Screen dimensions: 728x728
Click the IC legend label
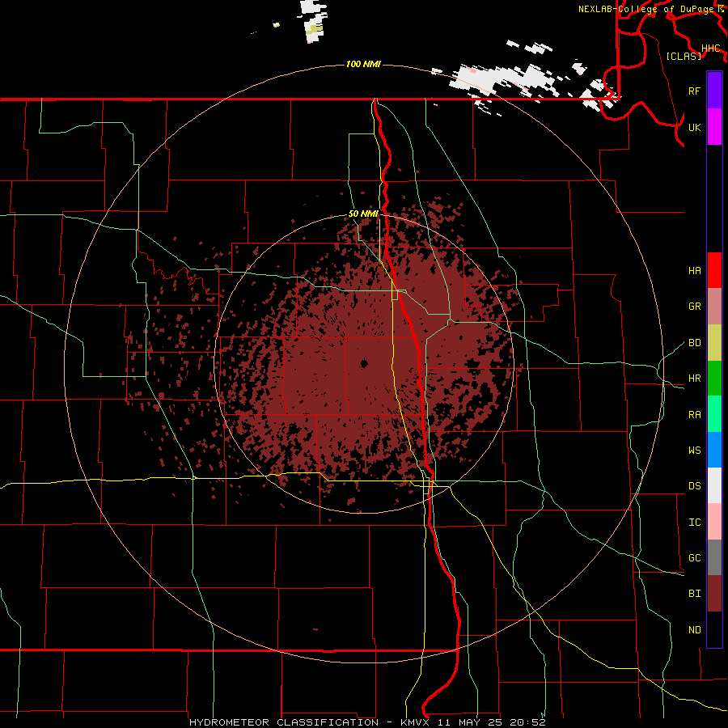click(694, 523)
